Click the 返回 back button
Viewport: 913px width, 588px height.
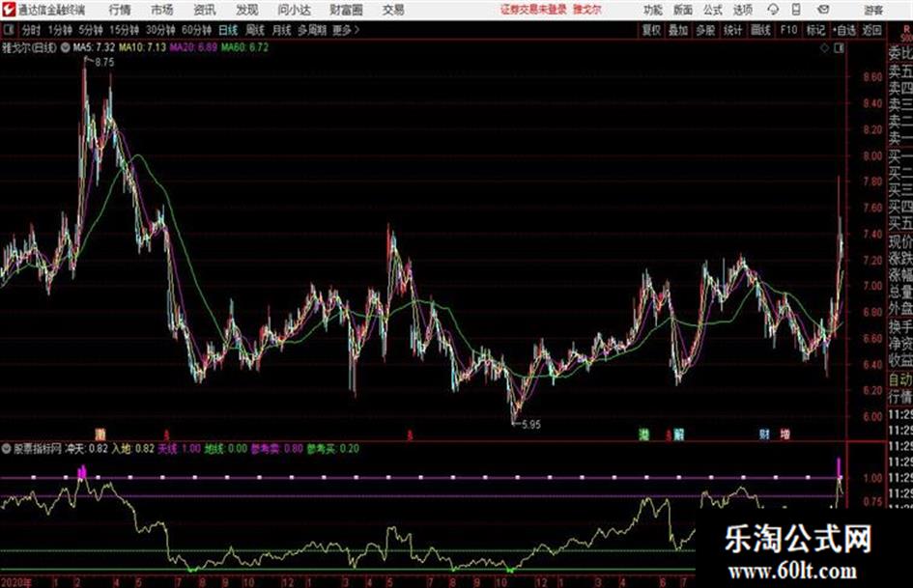872,30
